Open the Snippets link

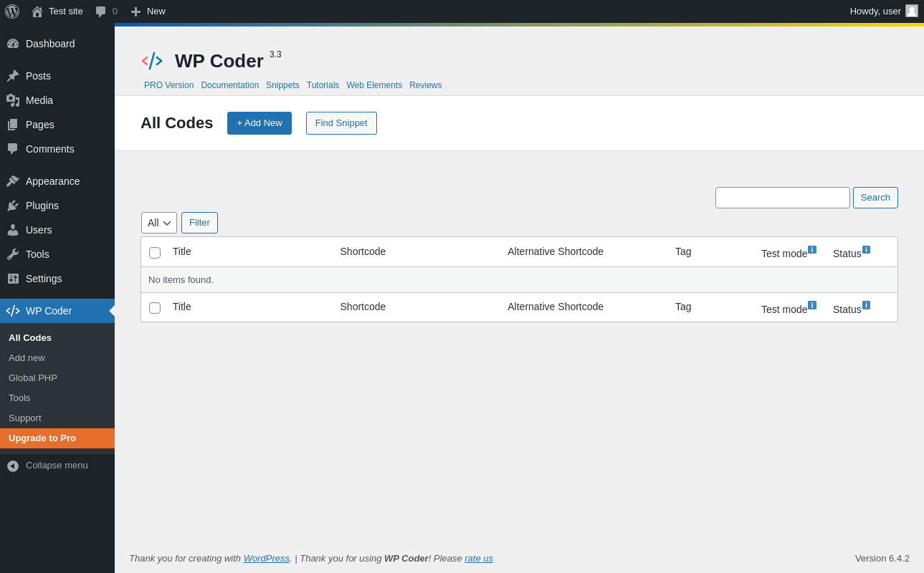coord(282,85)
